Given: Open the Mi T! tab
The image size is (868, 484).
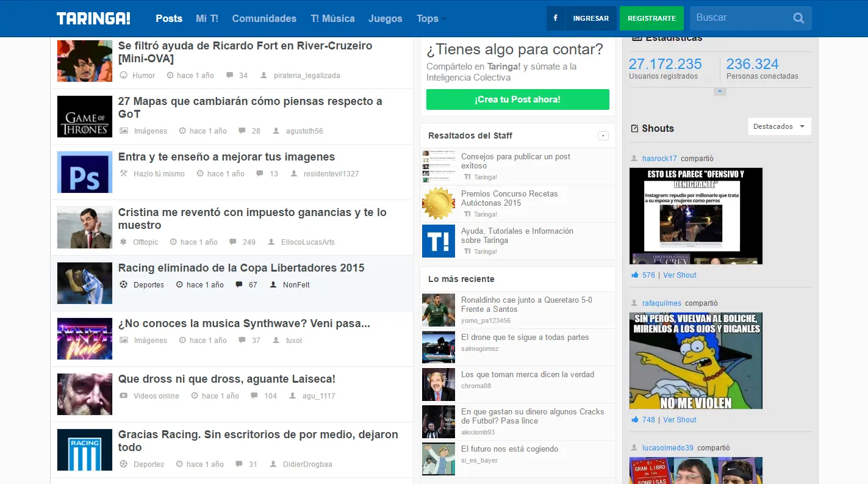Looking at the screenshot, I should tap(207, 18).
